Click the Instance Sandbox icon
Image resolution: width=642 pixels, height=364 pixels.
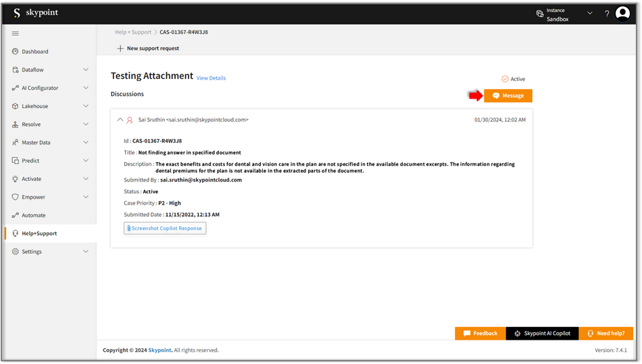click(539, 14)
